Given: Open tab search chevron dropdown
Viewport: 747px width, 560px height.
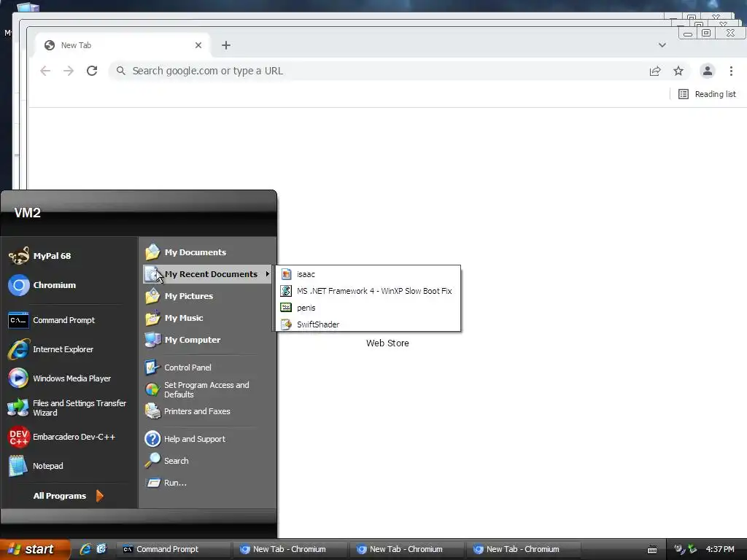Looking at the screenshot, I should point(662,45).
